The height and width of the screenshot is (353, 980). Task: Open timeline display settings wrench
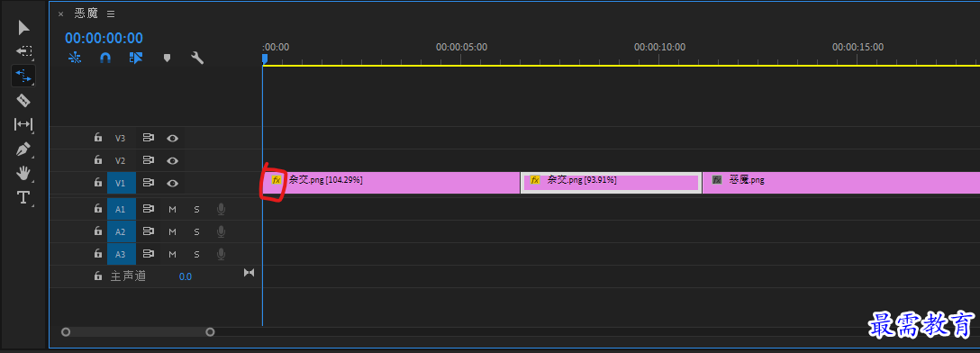pyautogui.click(x=197, y=59)
